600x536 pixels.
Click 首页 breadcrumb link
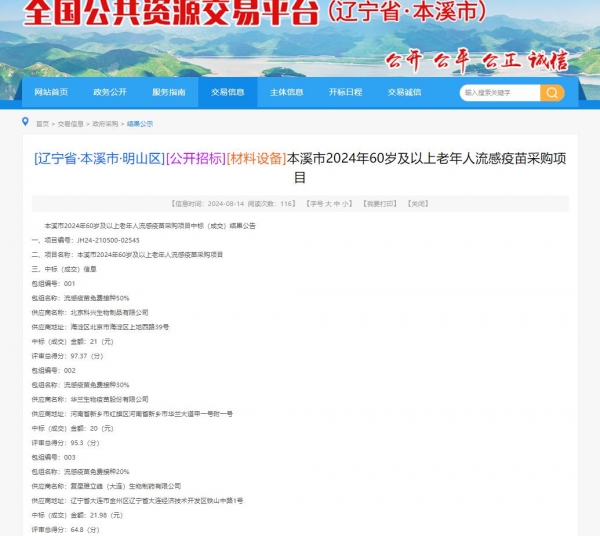click(x=42, y=124)
